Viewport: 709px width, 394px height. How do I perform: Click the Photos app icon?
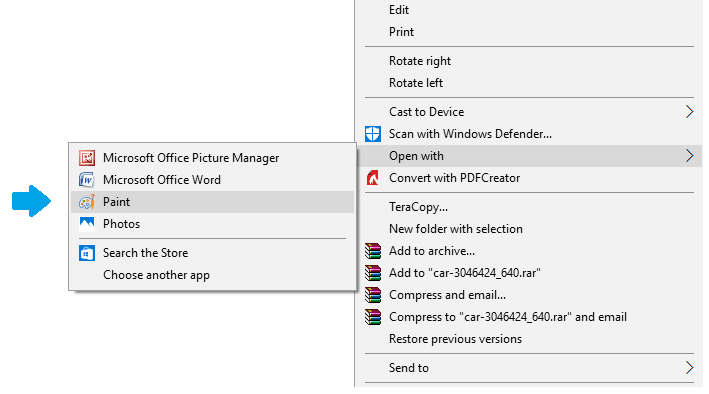click(x=87, y=224)
